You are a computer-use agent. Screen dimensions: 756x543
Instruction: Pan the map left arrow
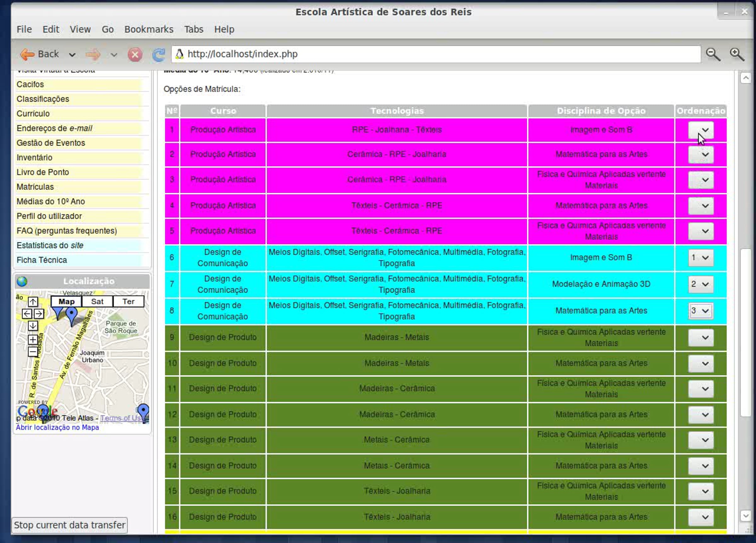(x=27, y=314)
